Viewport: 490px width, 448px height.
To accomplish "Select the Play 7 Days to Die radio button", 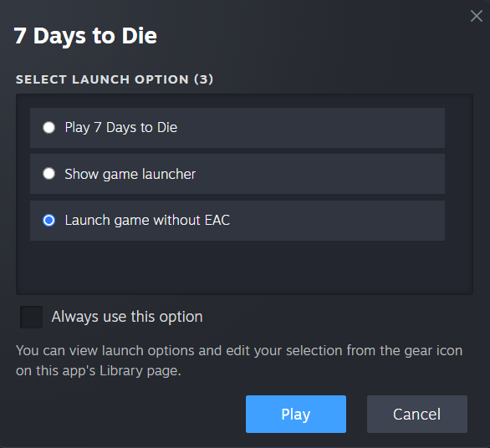I will (x=49, y=128).
